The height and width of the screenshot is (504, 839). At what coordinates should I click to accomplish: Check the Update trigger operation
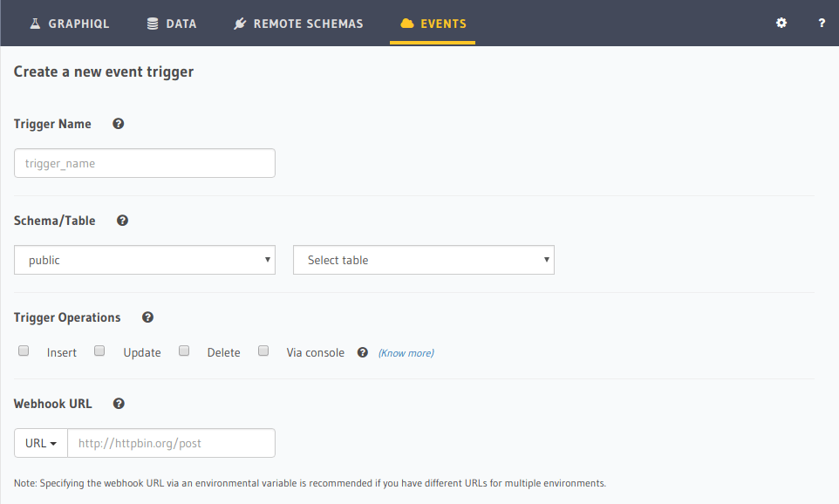[x=100, y=351]
